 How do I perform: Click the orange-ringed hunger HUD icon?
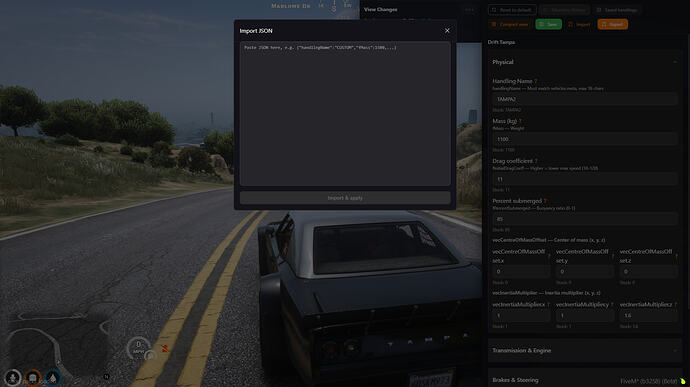(x=33, y=378)
